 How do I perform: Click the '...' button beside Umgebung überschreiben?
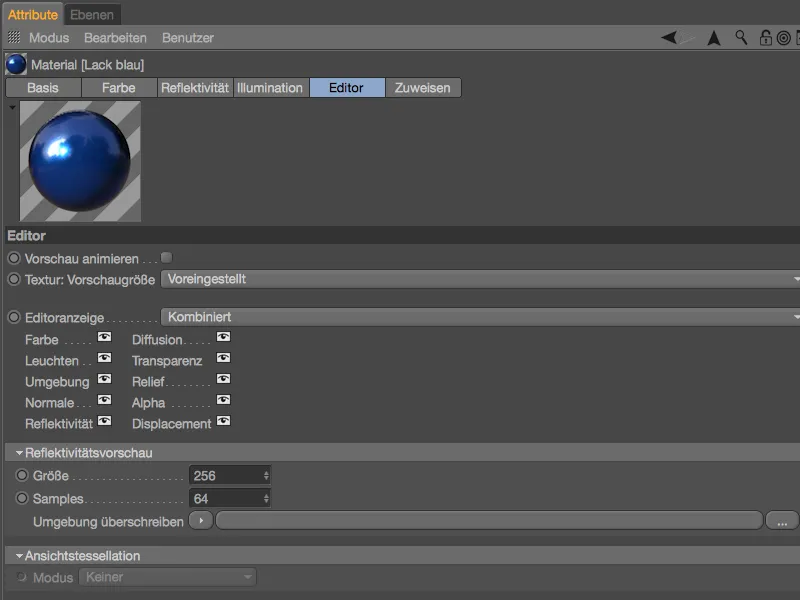pos(782,520)
